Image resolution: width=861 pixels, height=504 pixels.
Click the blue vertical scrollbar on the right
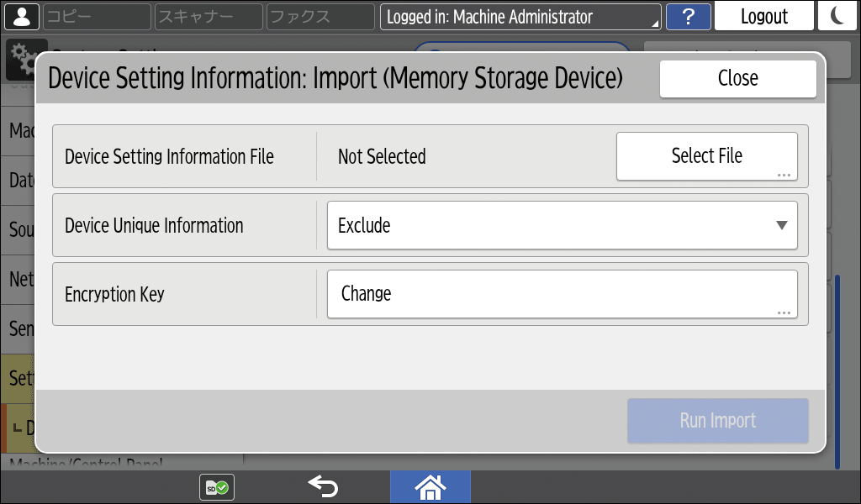pyautogui.click(x=837, y=370)
